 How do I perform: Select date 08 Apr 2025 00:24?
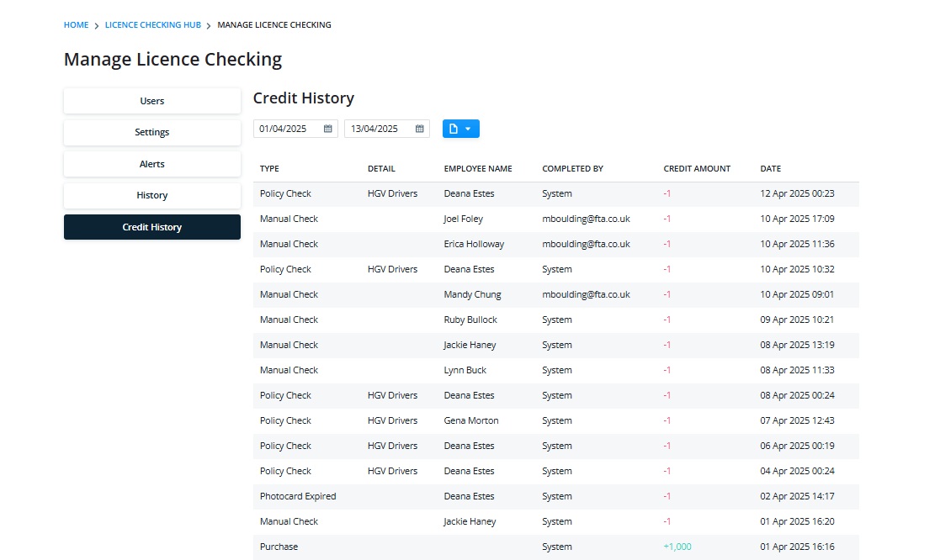click(x=797, y=396)
